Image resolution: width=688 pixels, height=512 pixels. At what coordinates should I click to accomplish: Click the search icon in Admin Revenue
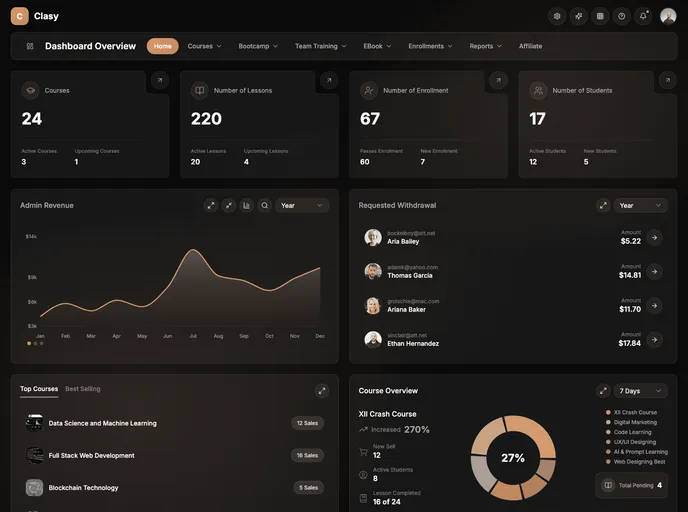point(265,205)
